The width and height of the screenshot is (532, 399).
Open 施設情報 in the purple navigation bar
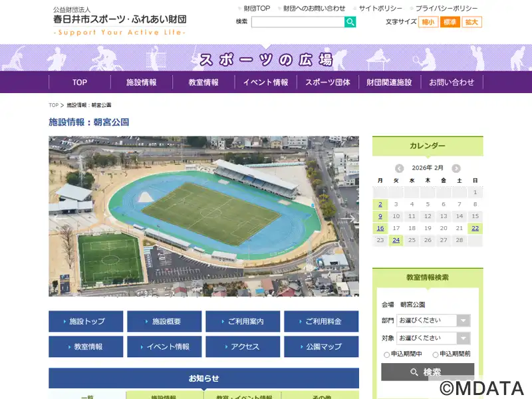pos(142,82)
